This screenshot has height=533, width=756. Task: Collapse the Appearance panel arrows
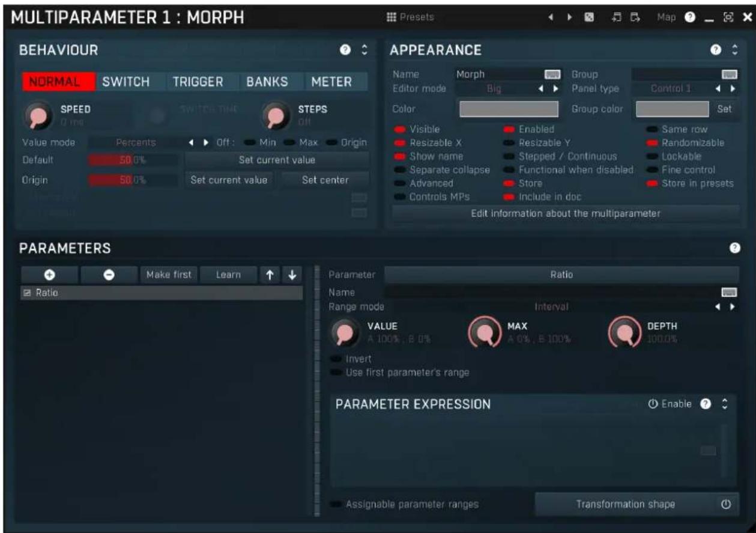[x=734, y=50]
